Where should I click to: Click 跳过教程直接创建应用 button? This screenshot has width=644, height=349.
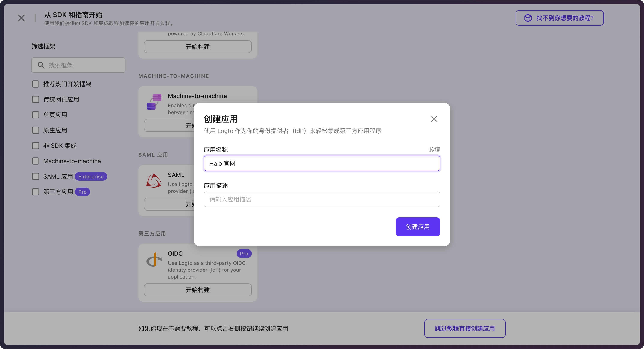click(x=465, y=328)
